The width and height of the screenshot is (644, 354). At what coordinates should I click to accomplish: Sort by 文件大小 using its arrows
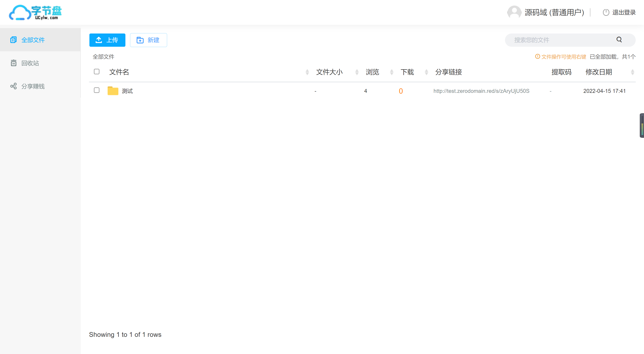tap(357, 72)
